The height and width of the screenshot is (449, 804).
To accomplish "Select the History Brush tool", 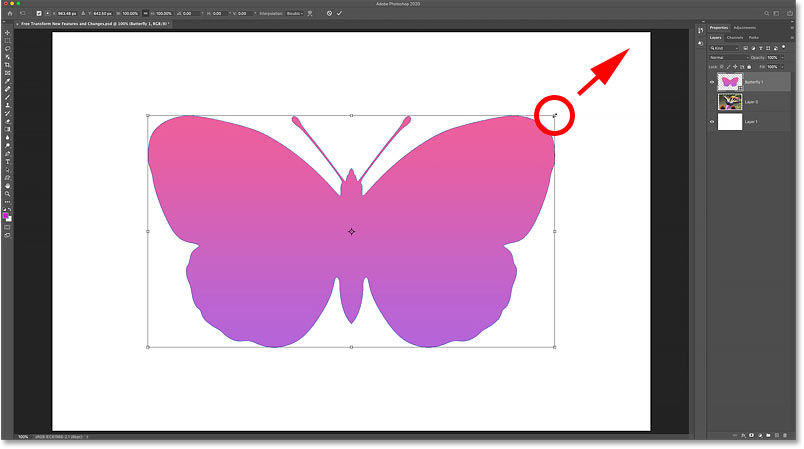I will tap(8, 113).
